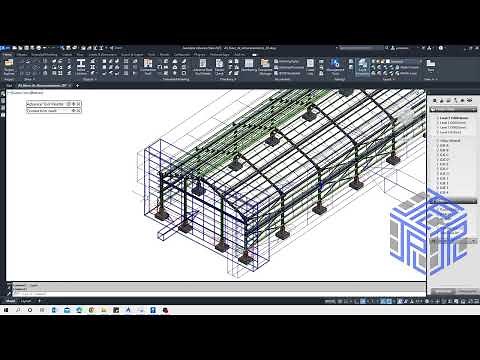Switch to the Export & Import tab

click(x=132, y=54)
